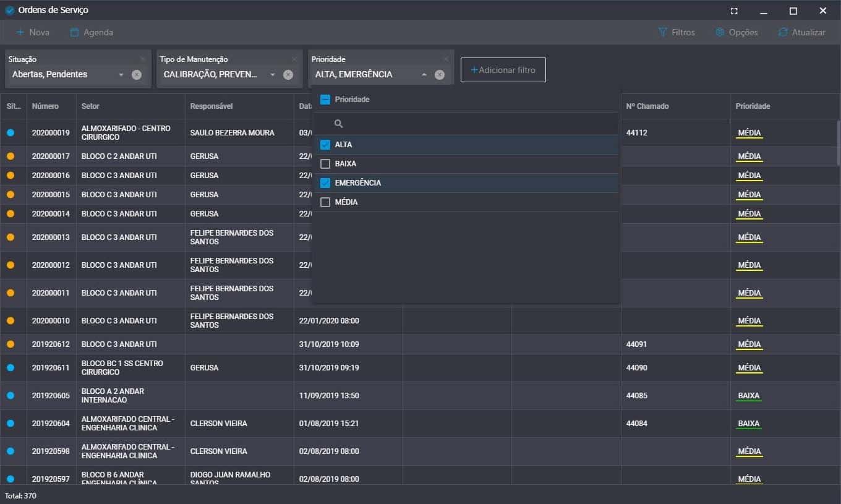This screenshot has width=841, height=504.
Task: Collapse the Prioridade filter dropdown
Action: point(424,75)
